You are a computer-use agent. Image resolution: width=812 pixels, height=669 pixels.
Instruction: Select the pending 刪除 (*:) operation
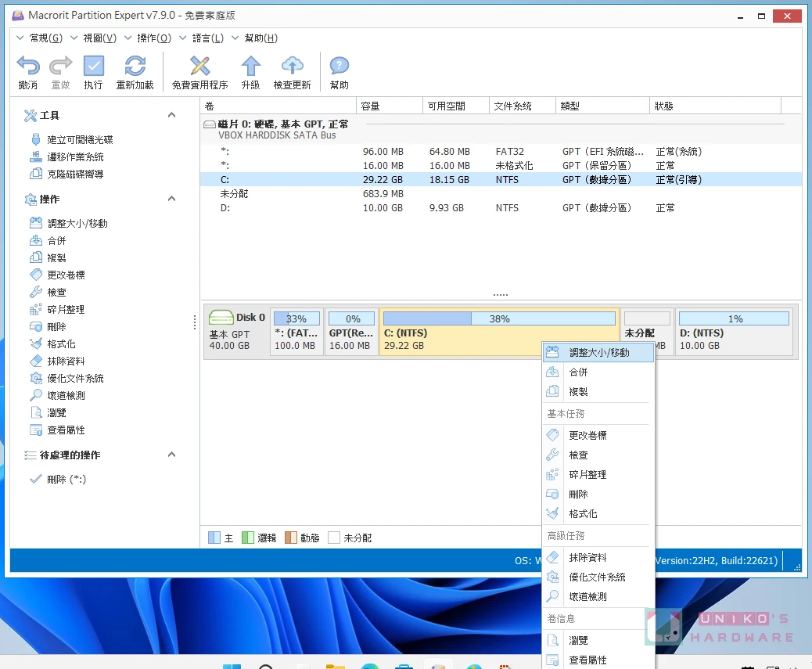[x=58, y=480]
